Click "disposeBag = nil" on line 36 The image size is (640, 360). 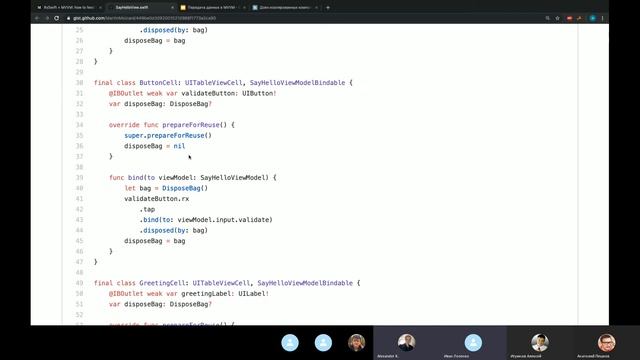point(155,146)
